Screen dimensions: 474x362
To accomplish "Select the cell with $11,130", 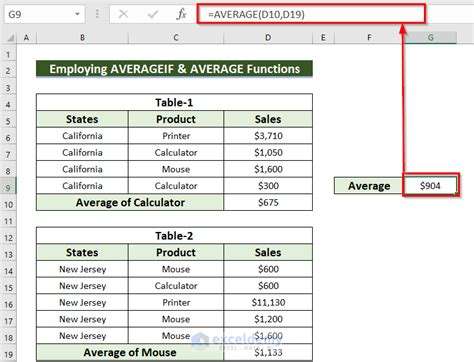I will coord(268,302).
